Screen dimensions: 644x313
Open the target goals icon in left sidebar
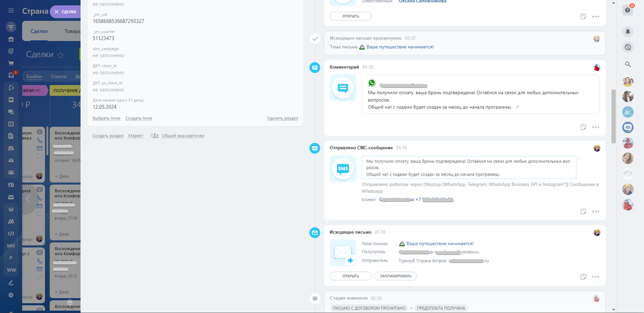(11, 51)
